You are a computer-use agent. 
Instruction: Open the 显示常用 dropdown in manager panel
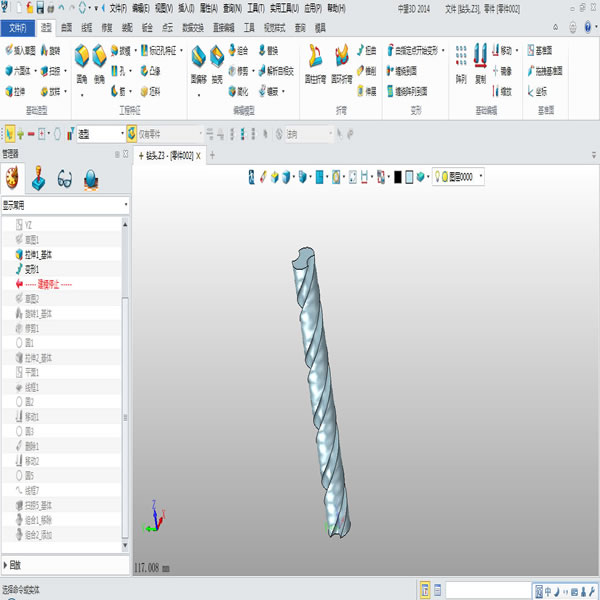[x=65, y=205]
